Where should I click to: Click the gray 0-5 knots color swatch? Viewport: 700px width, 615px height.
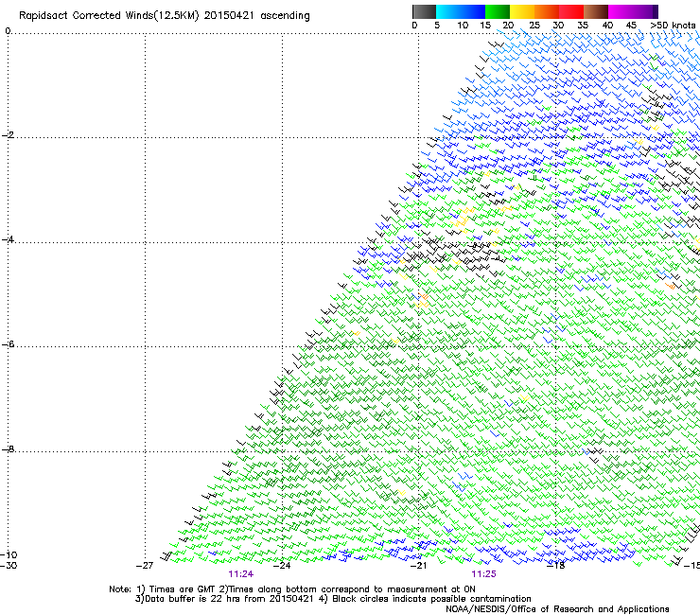424,11
